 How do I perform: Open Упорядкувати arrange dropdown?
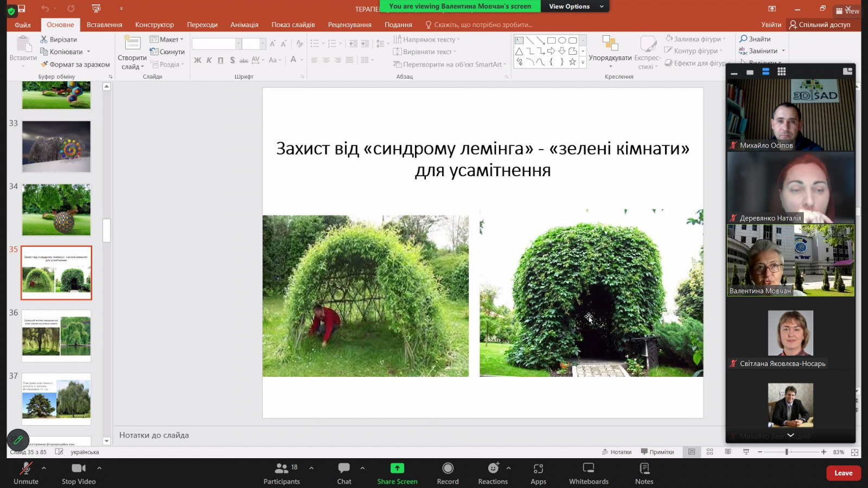pyautogui.click(x=610, y=52)
